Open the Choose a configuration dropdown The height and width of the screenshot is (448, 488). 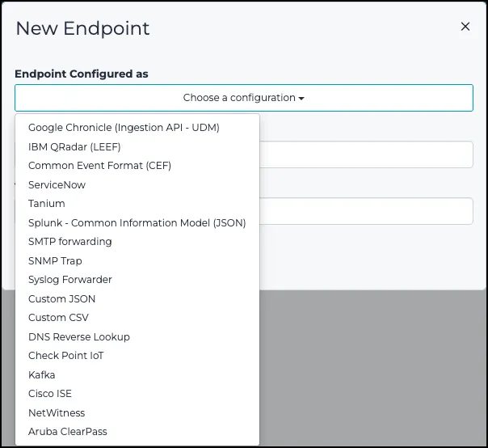[243, 98]
